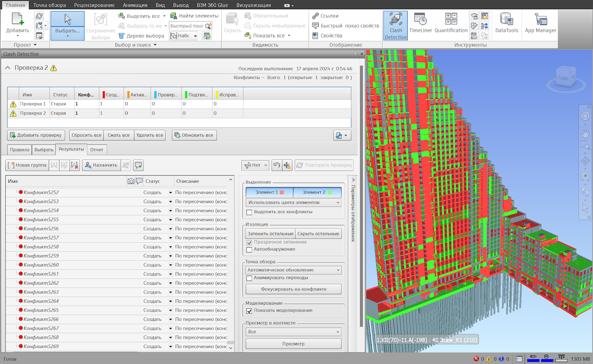Open the TimeLiner tool
The image size is (593, 364).
(420, 23)
